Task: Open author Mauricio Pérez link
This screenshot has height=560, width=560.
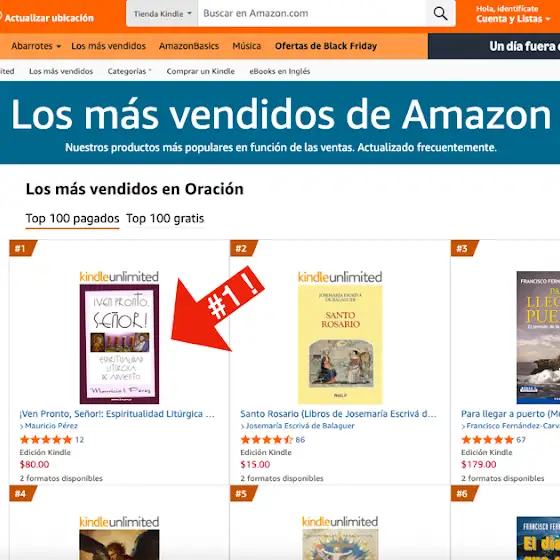Action: tap(51, 426)
